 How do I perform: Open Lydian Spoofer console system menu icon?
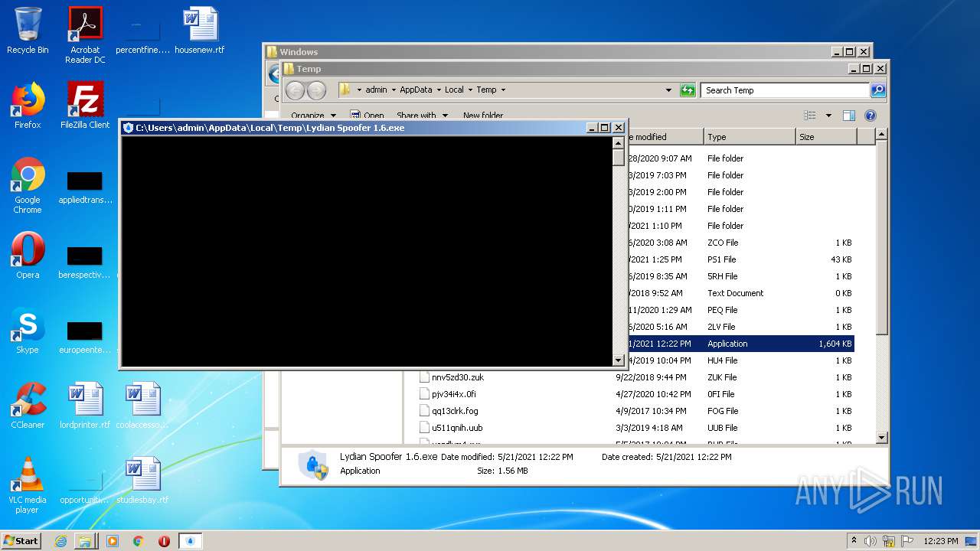pos(129,128)
